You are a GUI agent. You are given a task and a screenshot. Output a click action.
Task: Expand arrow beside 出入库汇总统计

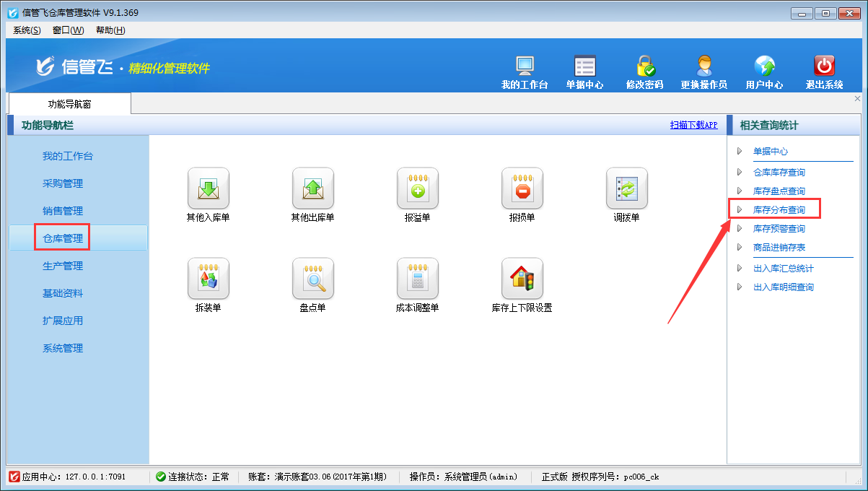pyautogui.click(x=739, y=269)
